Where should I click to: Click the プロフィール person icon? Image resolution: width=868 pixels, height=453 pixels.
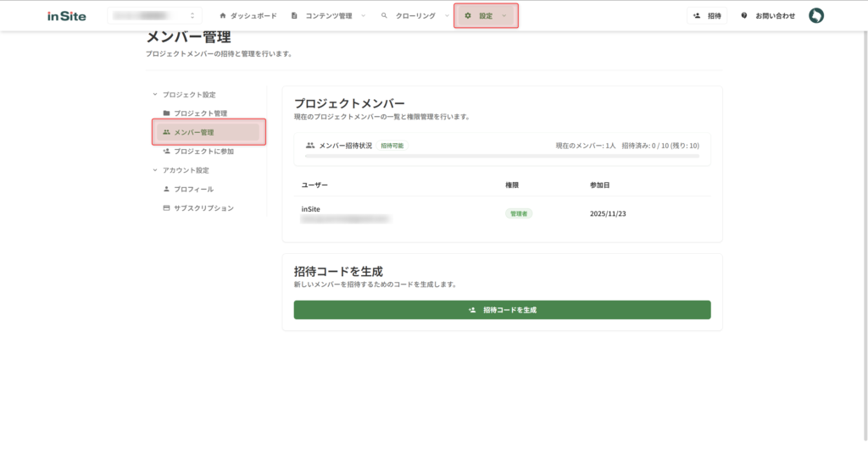[x=166, y=189]
